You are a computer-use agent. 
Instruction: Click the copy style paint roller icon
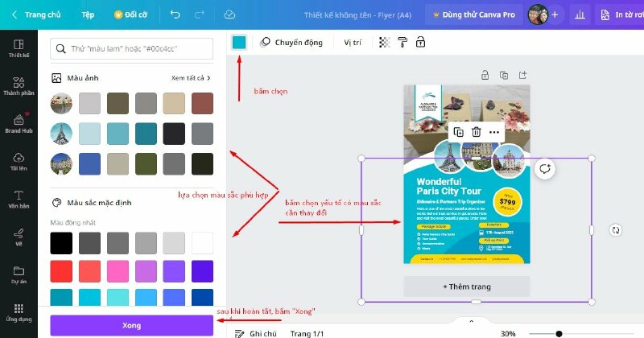pos(401,43)
